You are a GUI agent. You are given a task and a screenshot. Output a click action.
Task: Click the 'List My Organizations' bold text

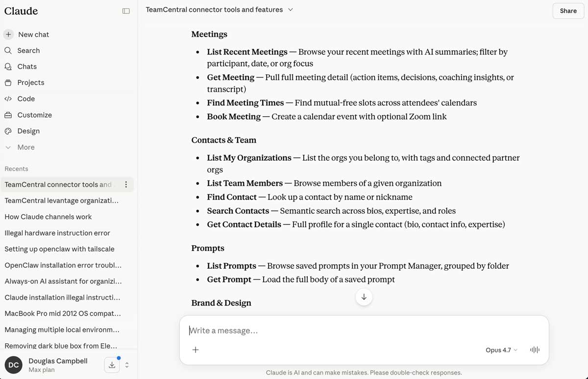[249, 158]
